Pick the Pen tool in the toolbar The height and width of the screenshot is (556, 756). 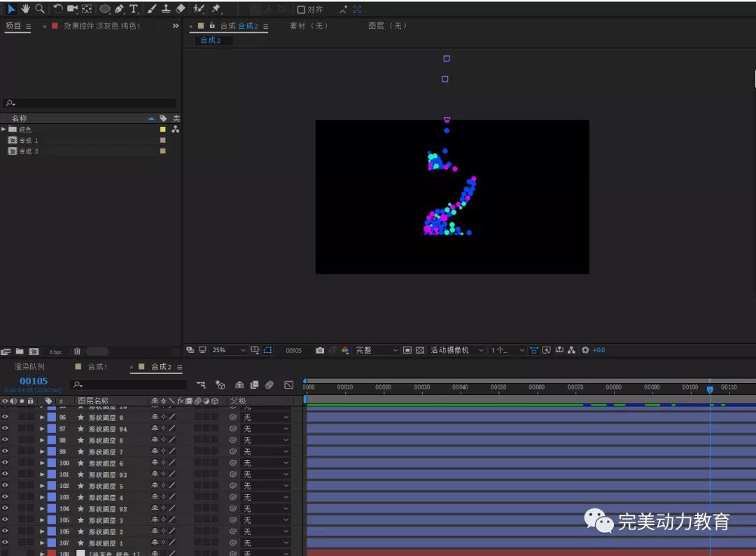pyautogui.click(x=119, y=9)
